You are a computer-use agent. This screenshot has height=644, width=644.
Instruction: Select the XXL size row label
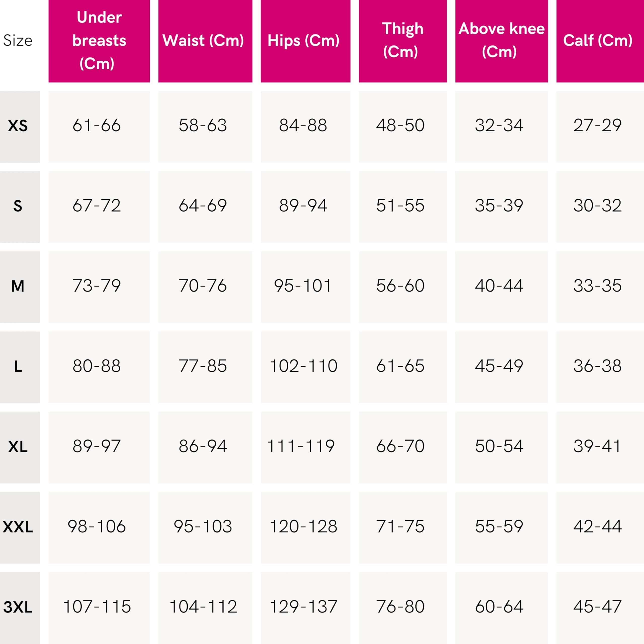(x=18, y=527)
